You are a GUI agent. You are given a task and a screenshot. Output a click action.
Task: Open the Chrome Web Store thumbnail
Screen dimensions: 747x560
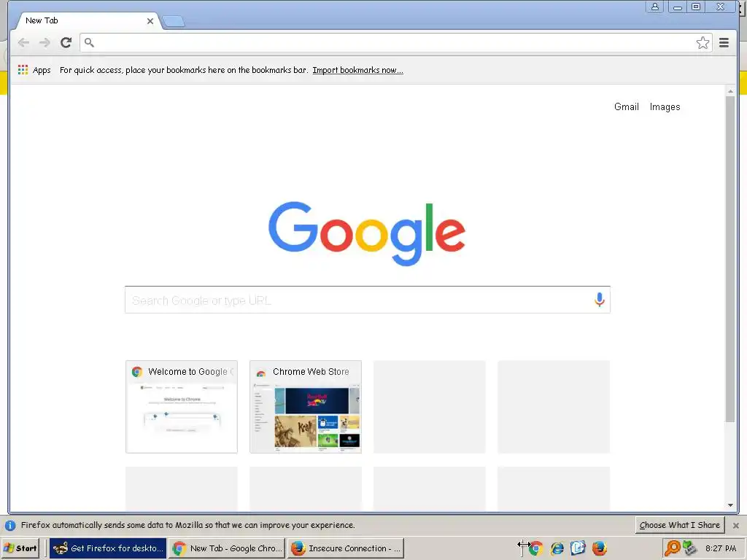[306, 407]
